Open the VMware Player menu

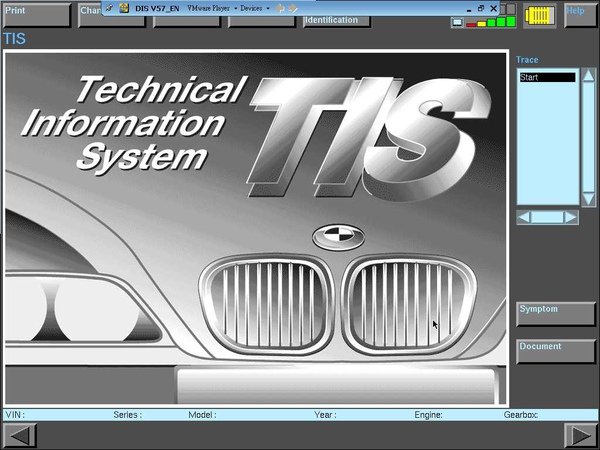[211, 8]
